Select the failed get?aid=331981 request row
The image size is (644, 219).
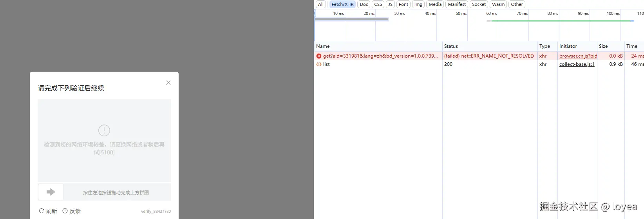[x=380, y=56]
